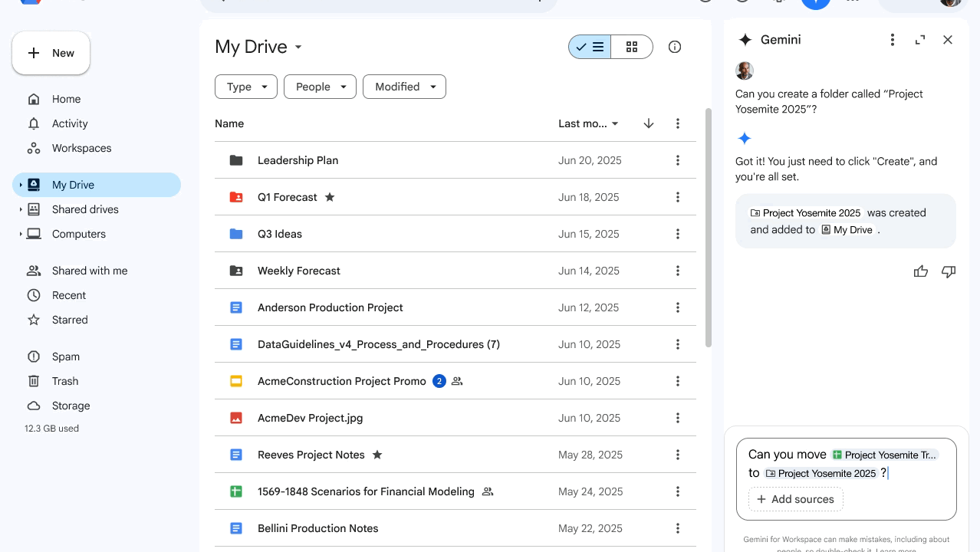The height and width of the screenshot is (552, 980).
Task: Open the Trash section
Action: 65,381
